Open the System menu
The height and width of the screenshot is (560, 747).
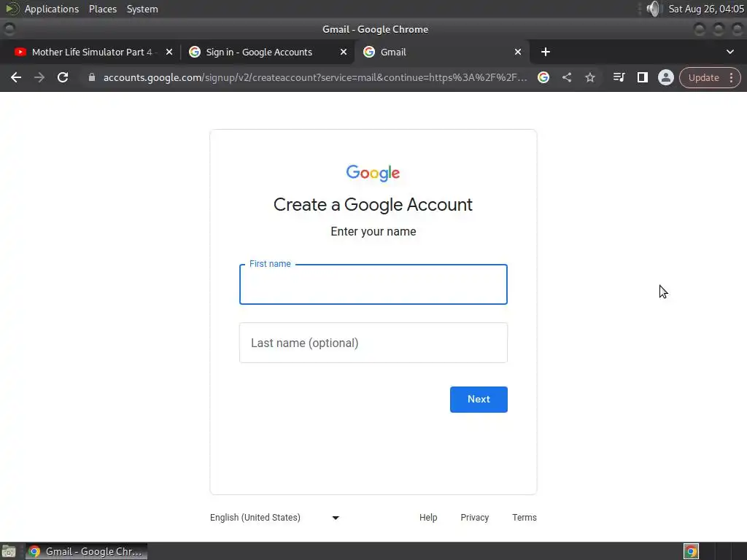(142, 9)
